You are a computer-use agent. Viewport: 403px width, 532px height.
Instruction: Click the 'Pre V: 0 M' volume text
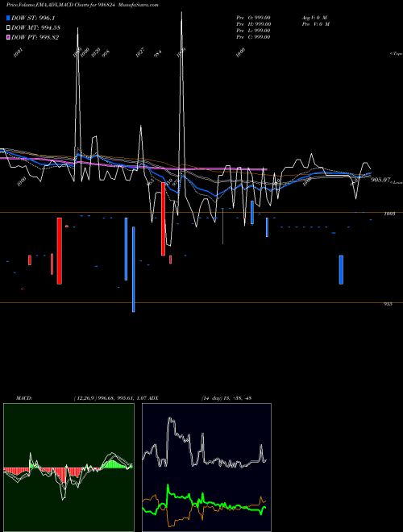pyautogui.click(x=316, y=24)
